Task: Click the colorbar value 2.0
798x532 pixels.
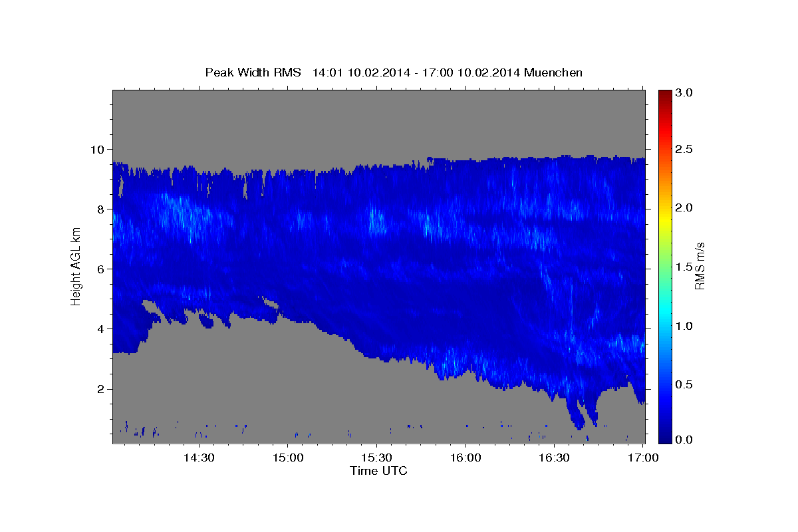Action: point(684,207)
